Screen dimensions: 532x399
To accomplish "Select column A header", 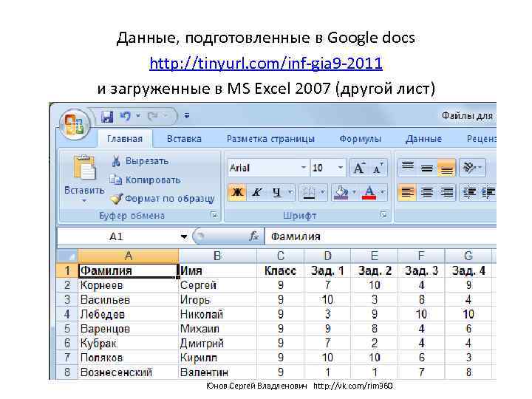I will [129, 256].
